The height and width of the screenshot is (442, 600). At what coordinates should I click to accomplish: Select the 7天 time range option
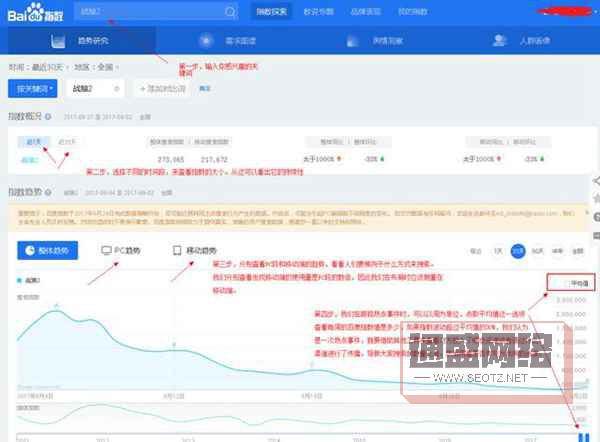[x=498, y=251]
